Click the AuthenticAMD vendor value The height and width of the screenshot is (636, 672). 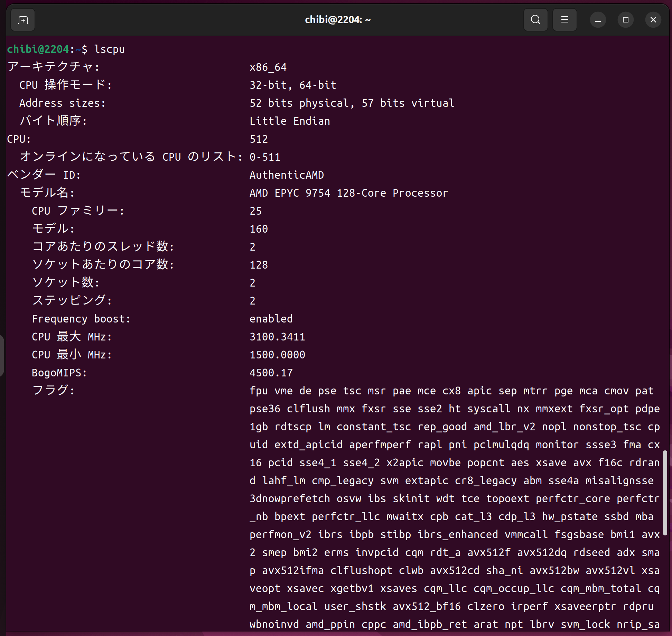coord(287,175)
